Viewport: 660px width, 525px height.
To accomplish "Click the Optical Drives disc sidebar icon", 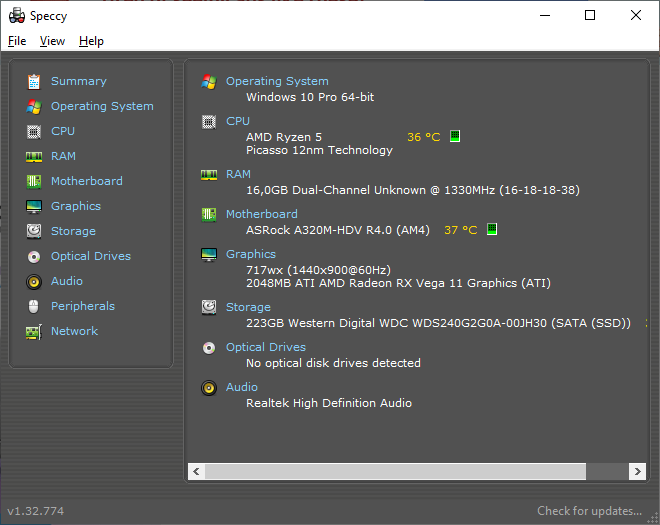I will (34, 256).
